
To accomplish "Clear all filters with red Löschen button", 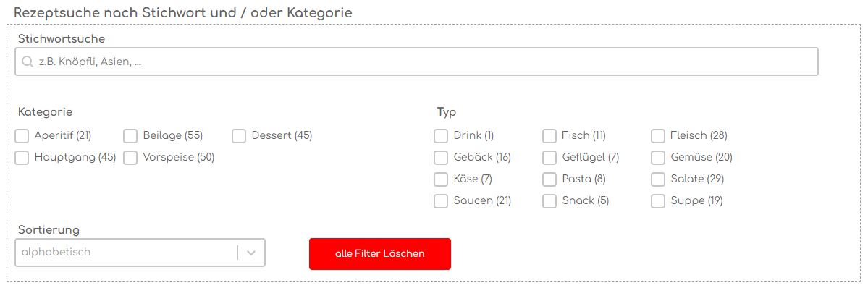I will 380,254.
